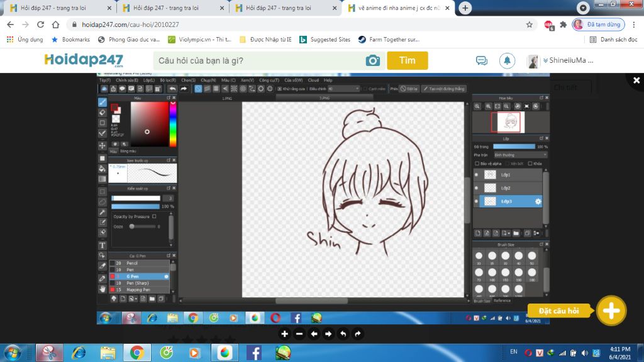Screen dimensions: 644x362
Task: Click the camera image search icon
Action: click(373, 61)
